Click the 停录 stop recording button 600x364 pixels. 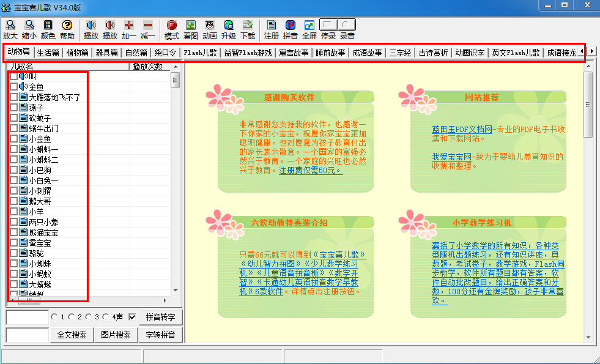tap(328, 25)
